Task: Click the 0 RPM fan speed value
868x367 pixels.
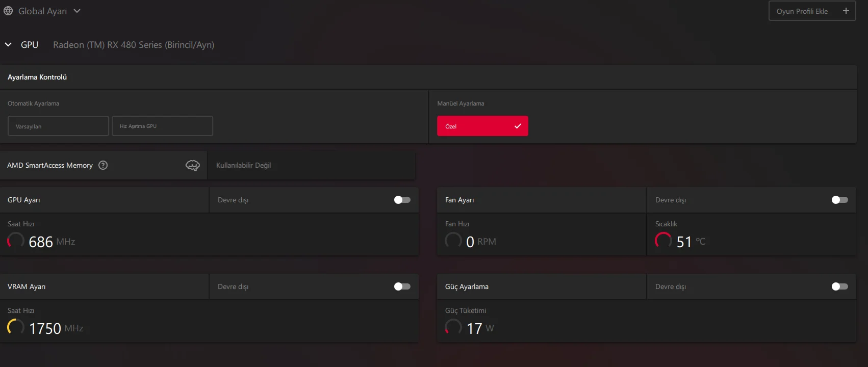Action: pyautogui.click(x=481, y=242)
